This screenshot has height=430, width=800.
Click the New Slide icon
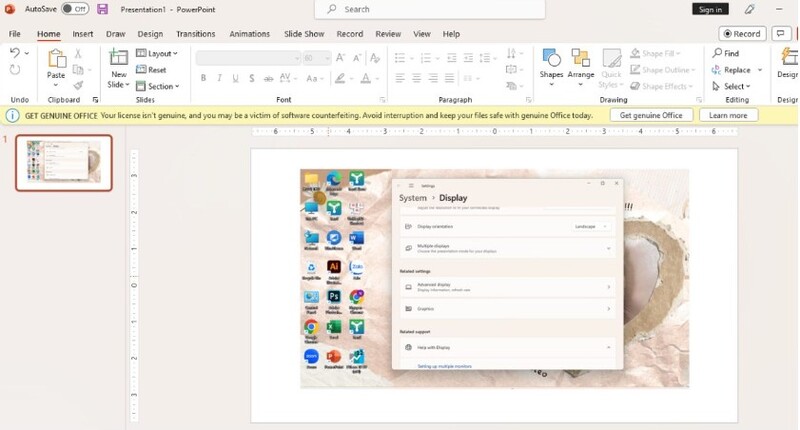click(118, 58)
